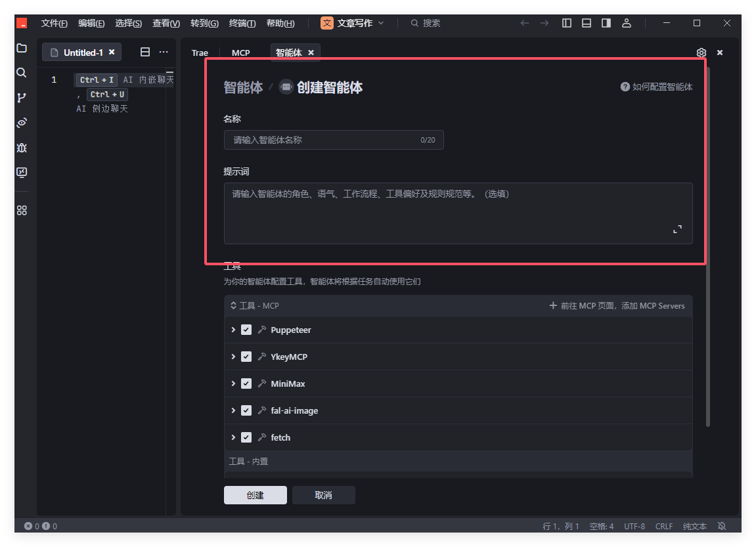Open agent settings gear icon
Viewport: 756px width, 547px height.
click(x=701, y=53)
